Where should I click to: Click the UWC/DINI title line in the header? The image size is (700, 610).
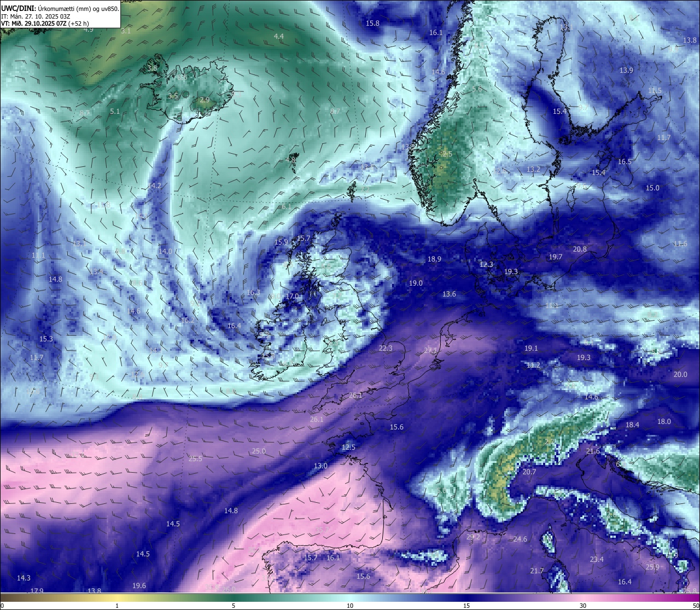(60, 9)
